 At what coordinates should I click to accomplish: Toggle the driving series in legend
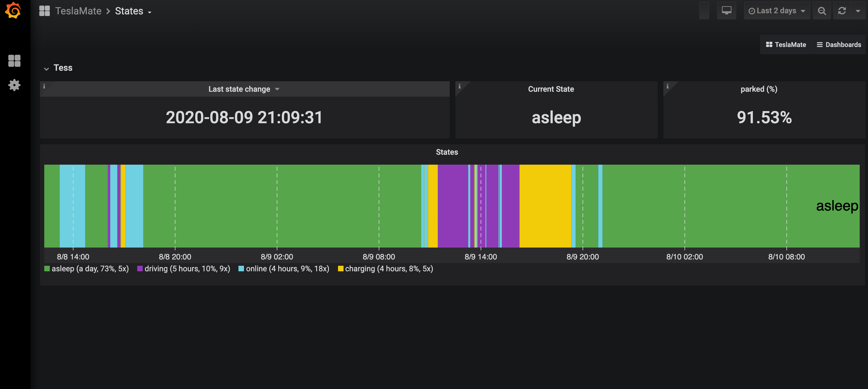click(184, 269)
